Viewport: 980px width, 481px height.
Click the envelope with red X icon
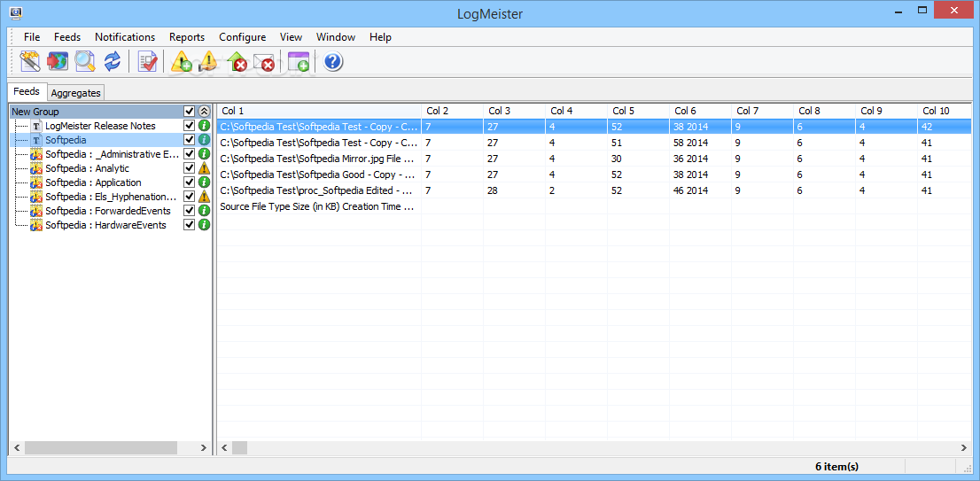pyautogui.click(x=264, y=61)
